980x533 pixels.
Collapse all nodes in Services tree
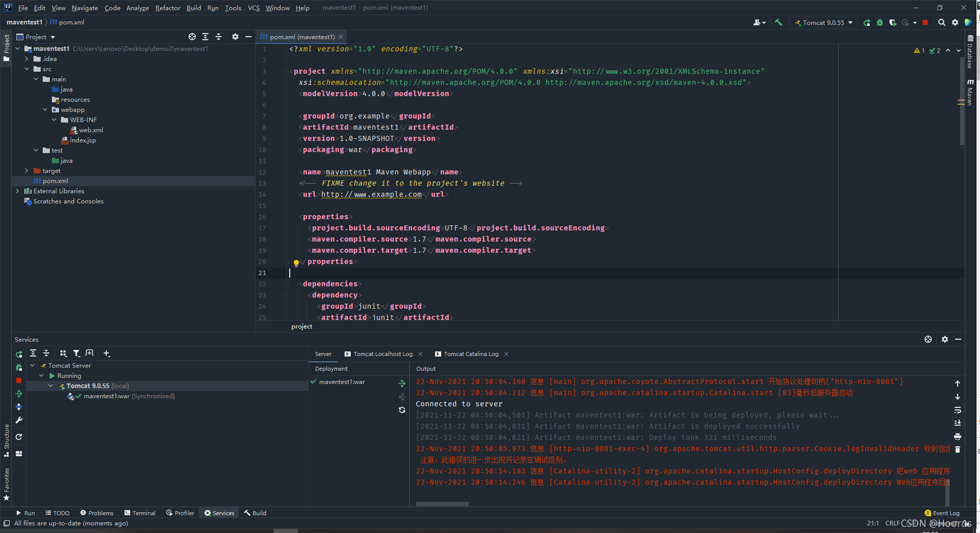[x=46, y=353]
